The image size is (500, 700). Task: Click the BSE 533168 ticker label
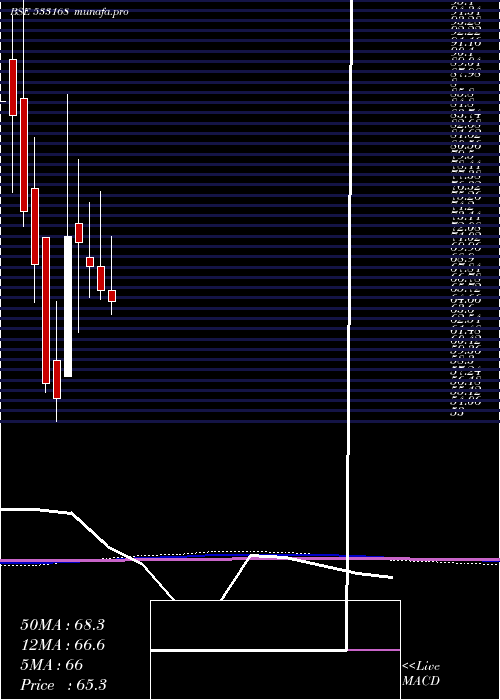[40, 12]
